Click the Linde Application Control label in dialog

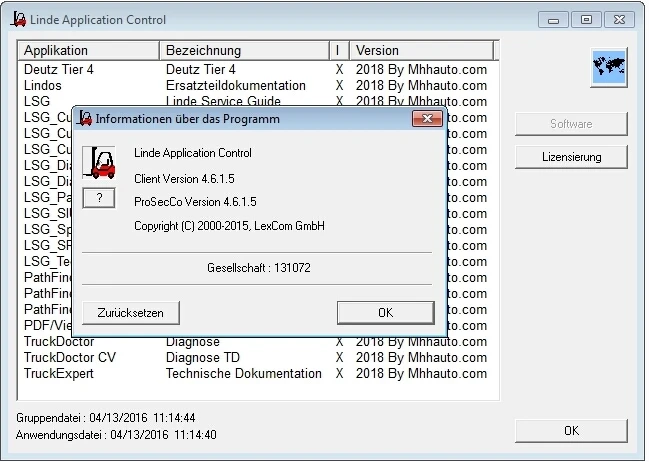tap(192, 153)
